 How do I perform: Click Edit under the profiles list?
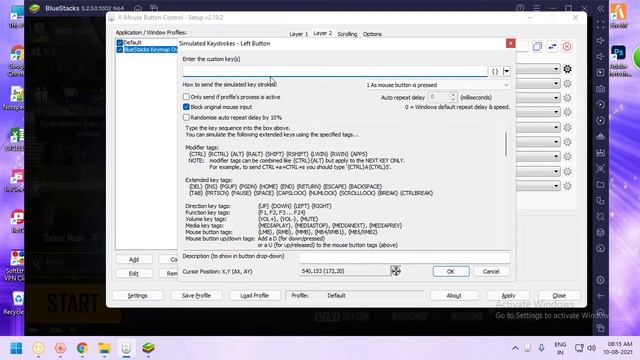tap(134, 273)
